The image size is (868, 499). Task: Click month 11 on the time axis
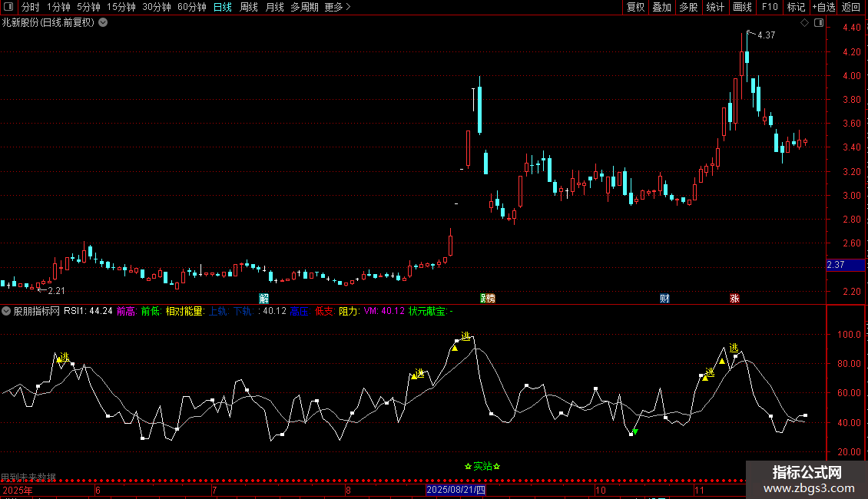pos(699,490)
